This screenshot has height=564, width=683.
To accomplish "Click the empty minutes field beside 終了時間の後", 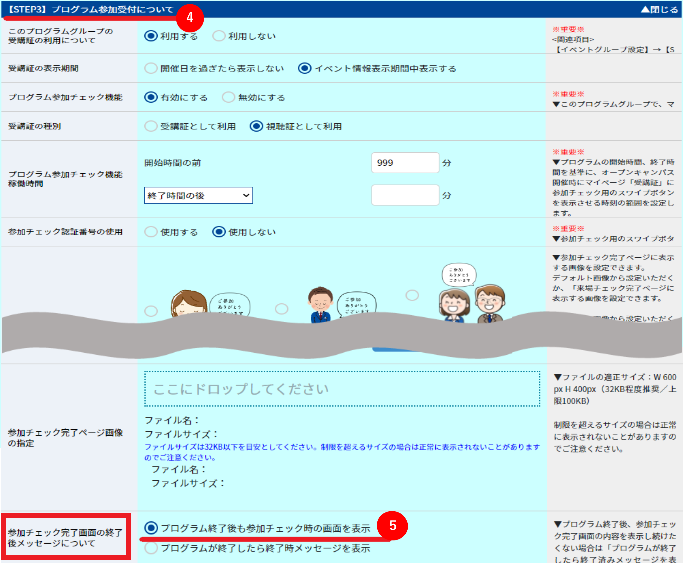I will tap(405, 195).
